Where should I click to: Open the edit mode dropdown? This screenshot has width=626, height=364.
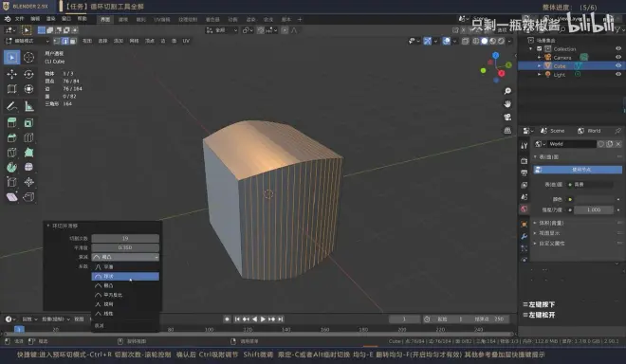click(28, 41)
